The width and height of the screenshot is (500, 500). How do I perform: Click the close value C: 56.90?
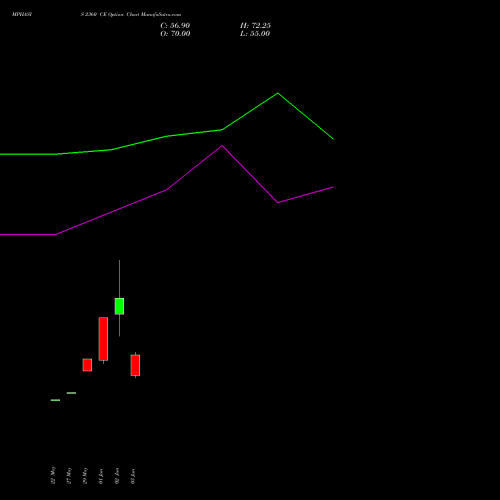[175, 26]
